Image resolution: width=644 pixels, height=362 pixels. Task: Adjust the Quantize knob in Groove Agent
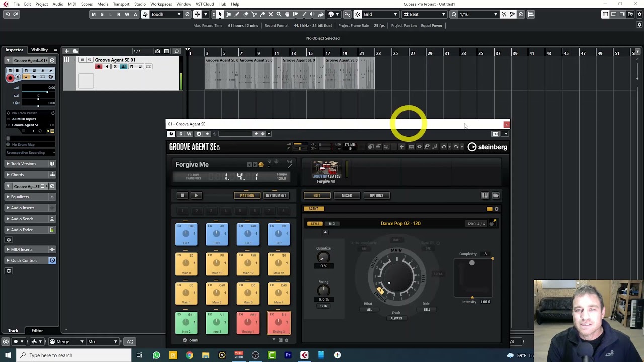324,257
